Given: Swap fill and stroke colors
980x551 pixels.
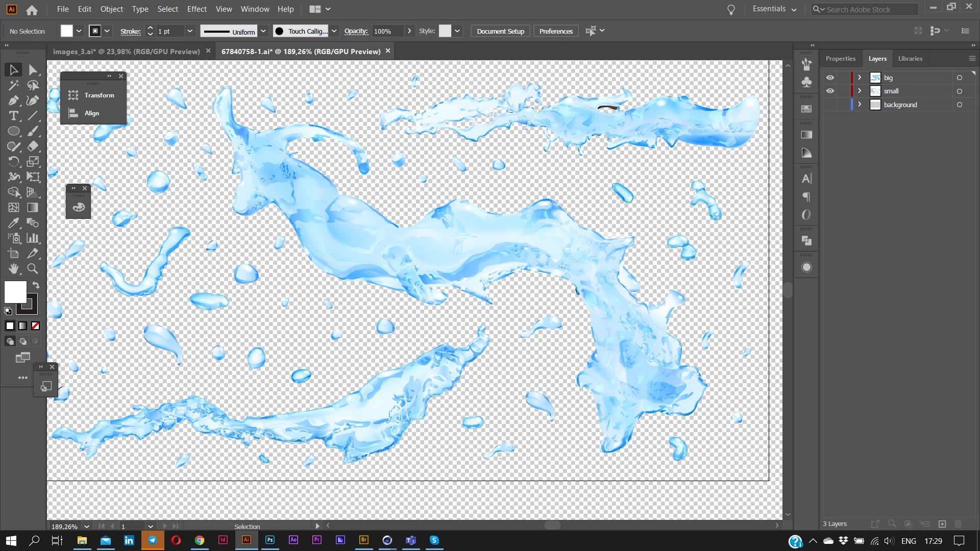Looking at the screenshot, I should (36, 285).
